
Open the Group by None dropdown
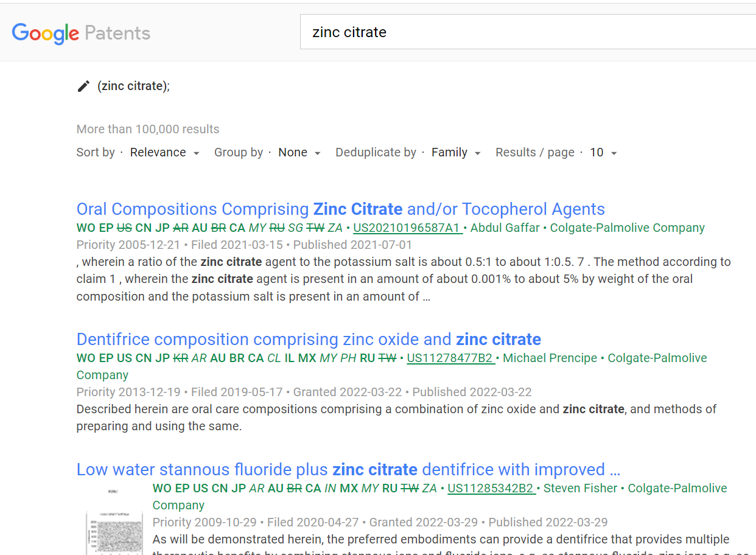(299, 153)
